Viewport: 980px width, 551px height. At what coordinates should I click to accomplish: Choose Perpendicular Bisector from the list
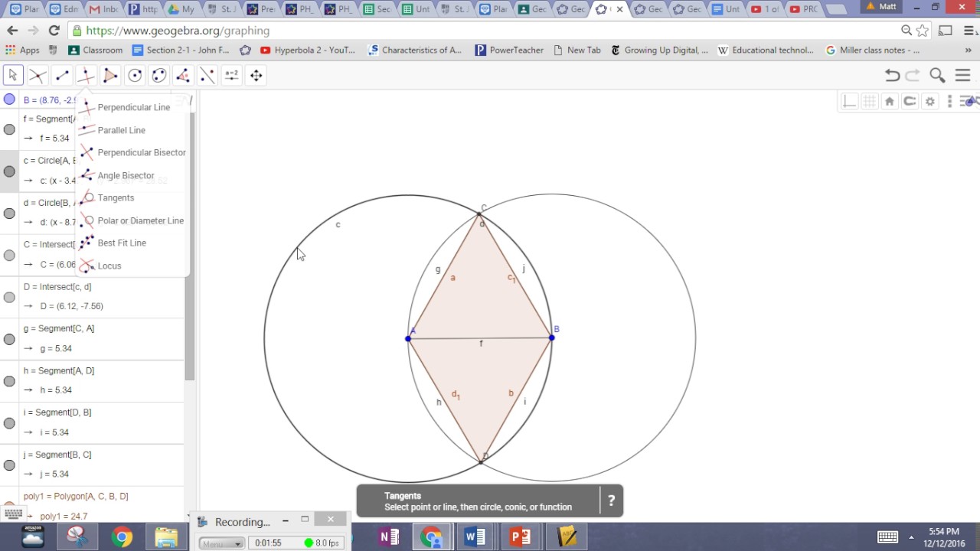[133, 152]
